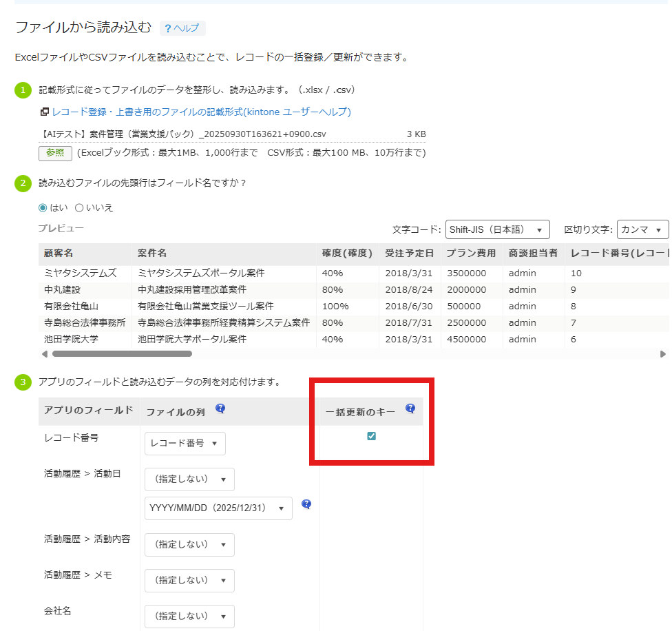Open the 会社名 column dropdown
672x631 pixels.
189,617
